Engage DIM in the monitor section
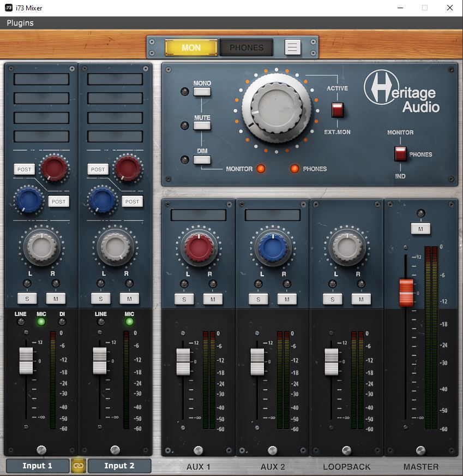Viewport: 463px width, 476px height. coord(202,160)
